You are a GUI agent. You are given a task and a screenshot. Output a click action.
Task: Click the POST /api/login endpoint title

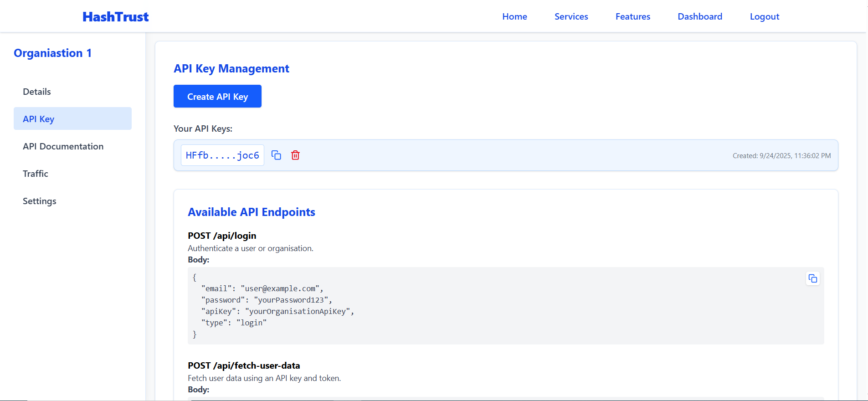(222, 236)
